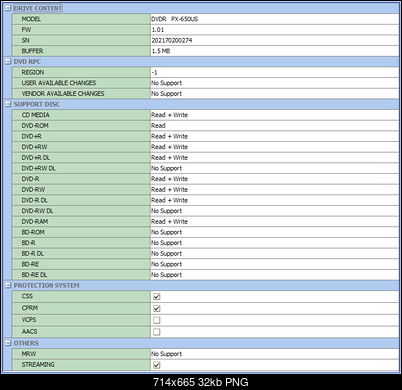Select the MODEL row label

click(31, 19)
